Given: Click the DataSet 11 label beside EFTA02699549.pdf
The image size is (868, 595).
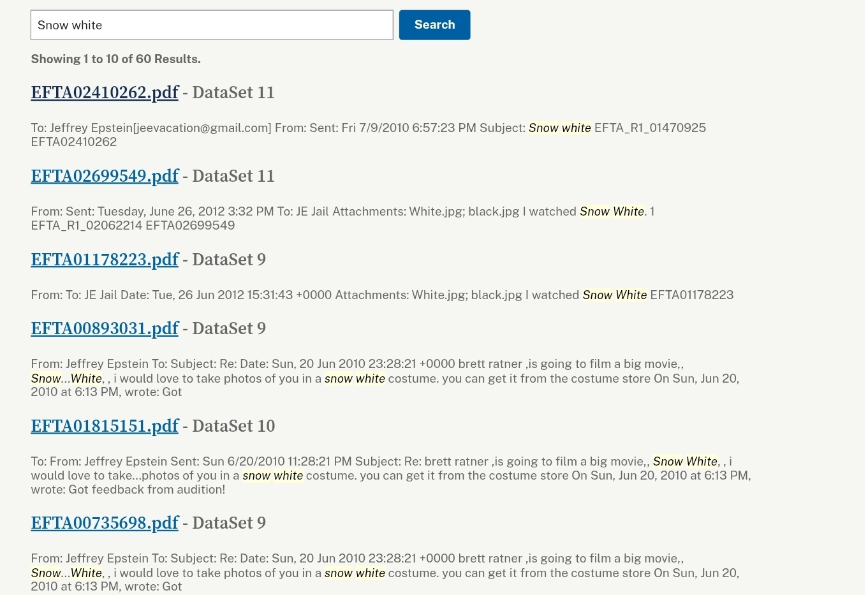Looking at the screenshot, I should click(x=233, y=176).
